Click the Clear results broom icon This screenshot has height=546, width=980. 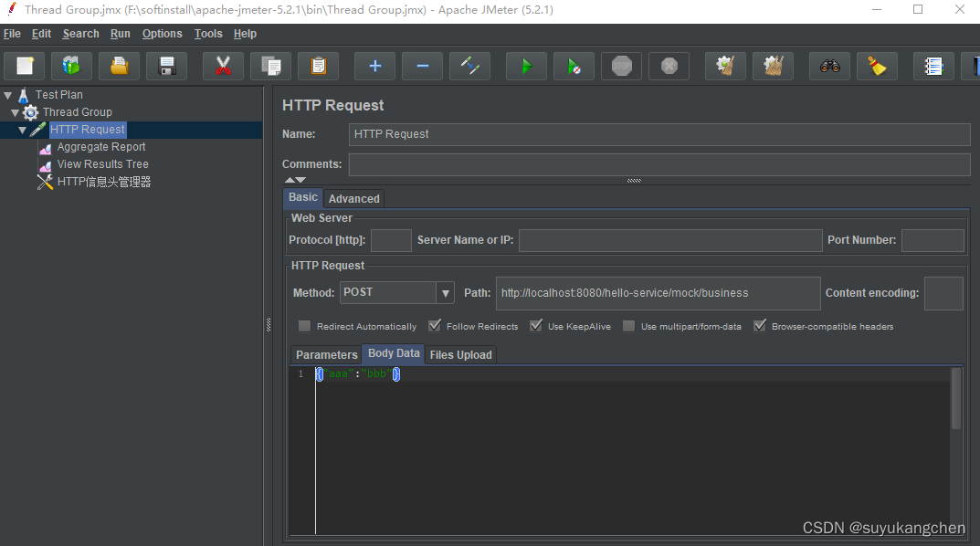725,67
